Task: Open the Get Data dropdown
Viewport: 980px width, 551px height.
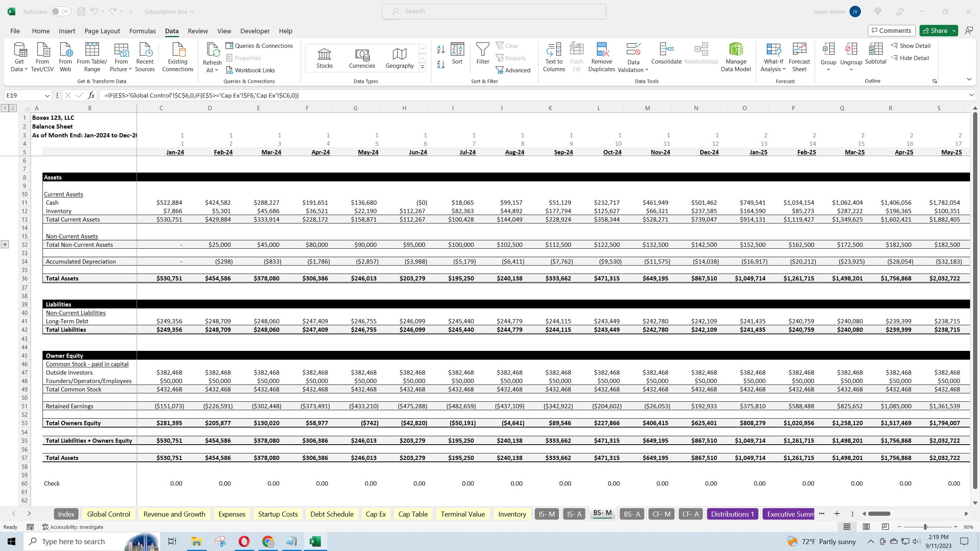Action: [x=20, y=57]
